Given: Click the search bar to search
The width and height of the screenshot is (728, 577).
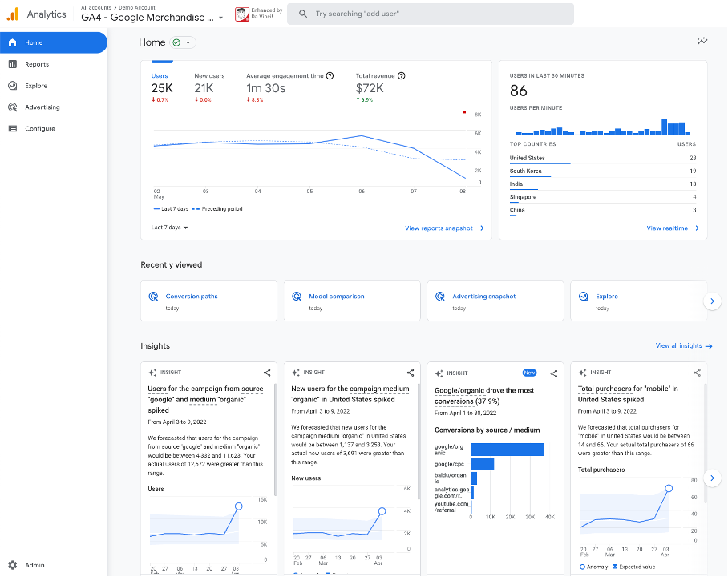Looking at the screenshot, I should pyautogui.click(x=431, y=14).
